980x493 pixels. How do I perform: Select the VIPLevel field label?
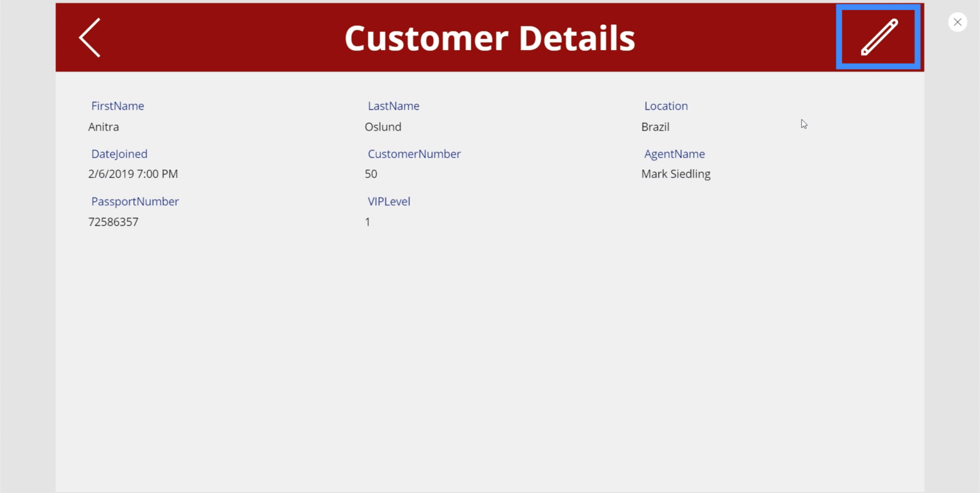coord(388,202)
